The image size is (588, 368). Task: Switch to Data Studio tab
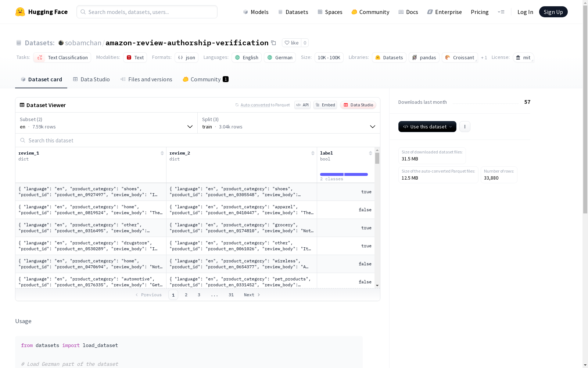91,79
